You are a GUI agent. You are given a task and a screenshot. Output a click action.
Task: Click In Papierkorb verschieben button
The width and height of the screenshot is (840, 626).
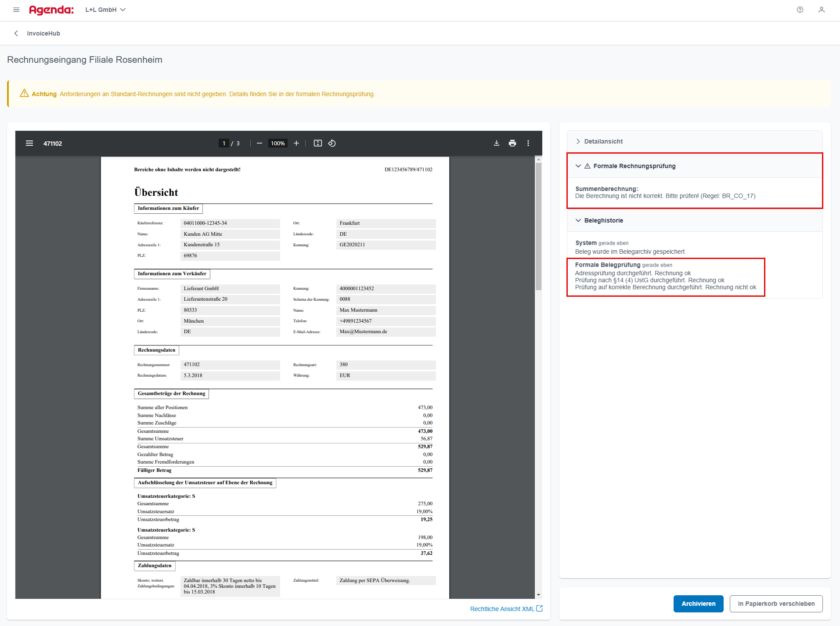point(776,604)
